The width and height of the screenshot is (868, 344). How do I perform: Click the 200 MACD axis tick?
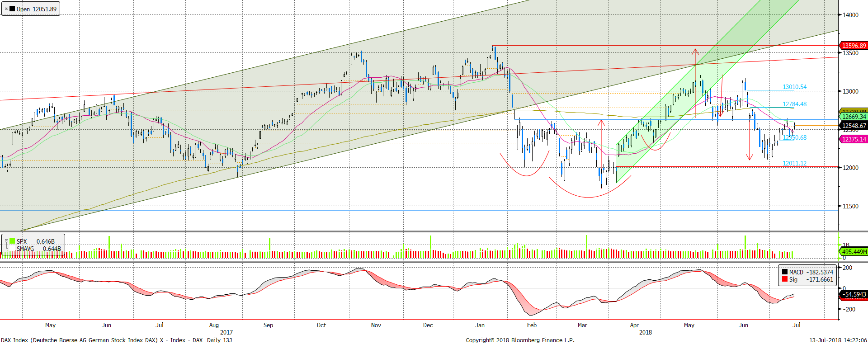[848, 268]
